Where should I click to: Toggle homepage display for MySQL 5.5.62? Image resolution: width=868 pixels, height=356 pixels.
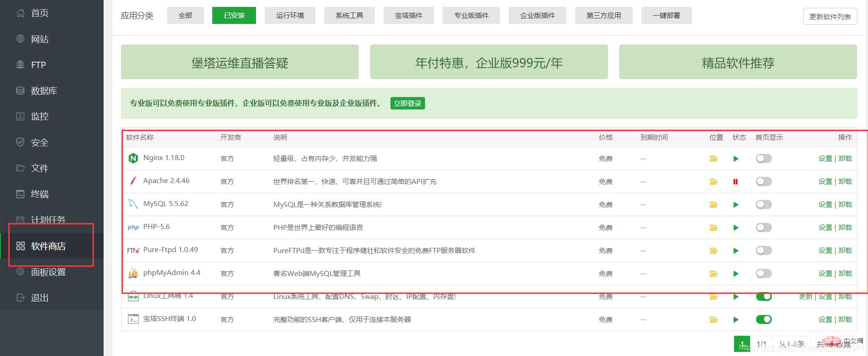(763, 205)
